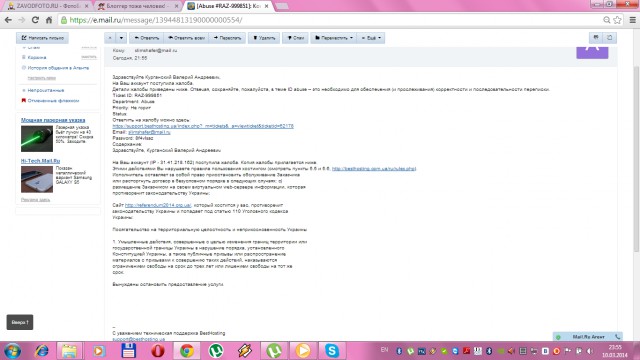The height and width of the screenshot is (360, 640).
Task: Open the Переместить dropdown
Action: coord(333,38)
